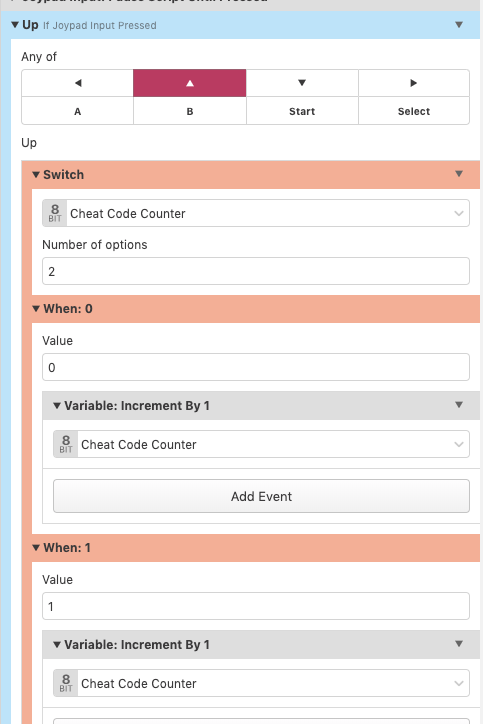Collapse the When: 1 section
The height and width of the screenshot is (724, 483).
[x=36, y=548]
